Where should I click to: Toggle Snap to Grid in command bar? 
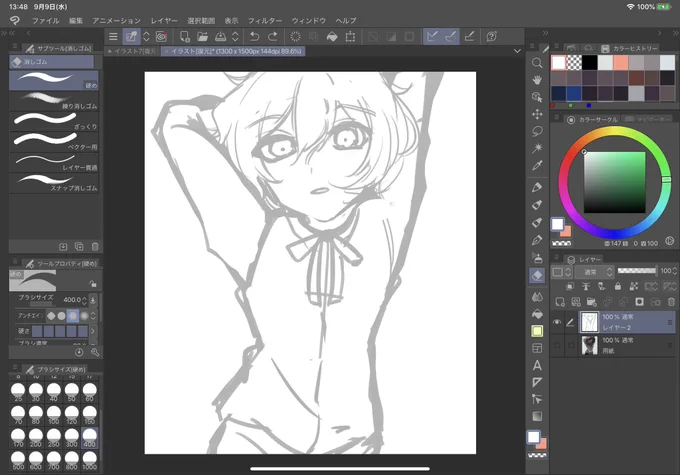469,36
